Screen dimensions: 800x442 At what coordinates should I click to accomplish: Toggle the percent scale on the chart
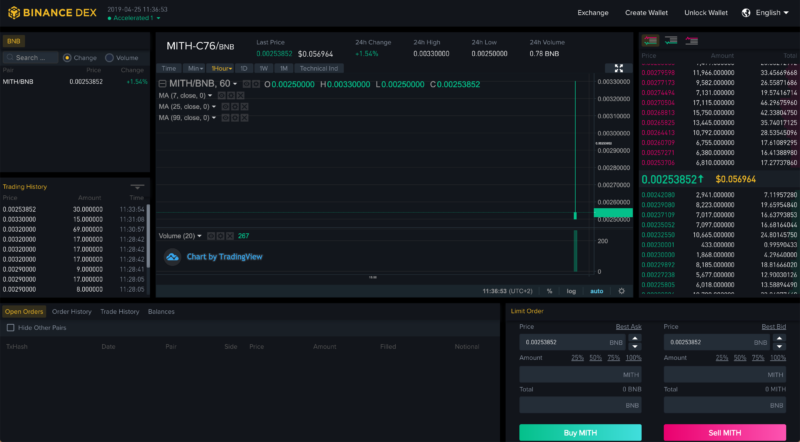pos(549,291)
